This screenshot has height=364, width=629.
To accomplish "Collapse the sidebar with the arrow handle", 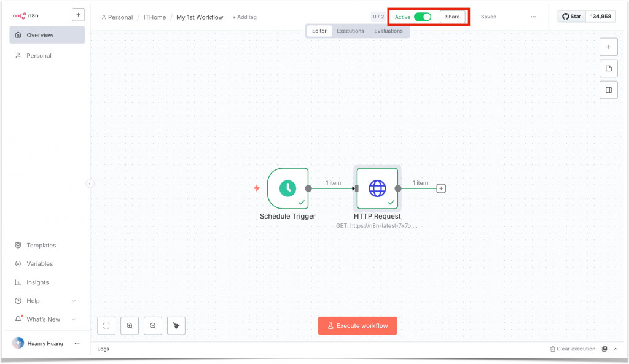I will click(90, 184).
